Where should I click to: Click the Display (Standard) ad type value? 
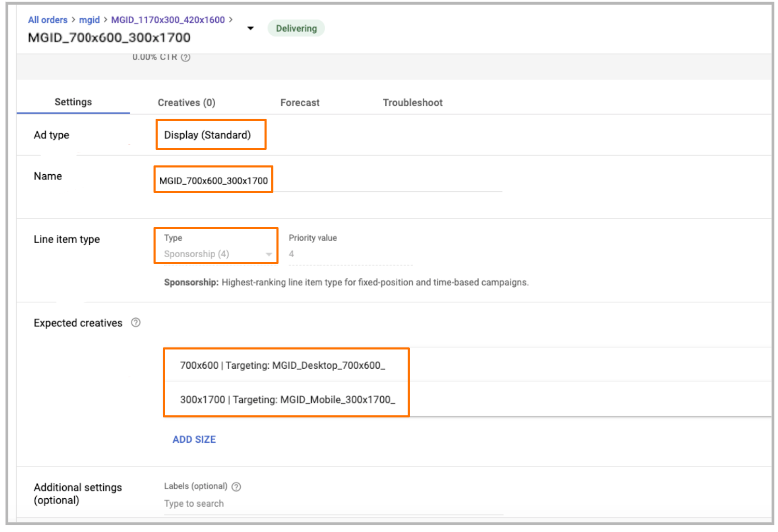[x=207, y=135]
